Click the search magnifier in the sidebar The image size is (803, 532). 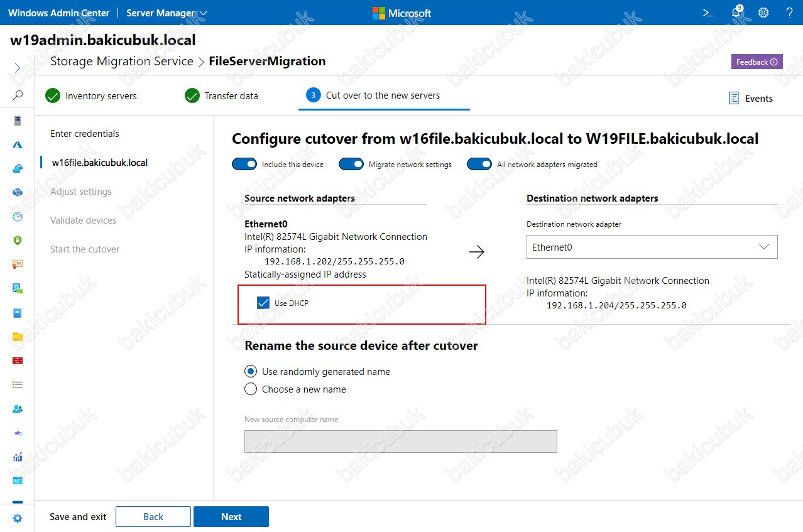(18, 95)
